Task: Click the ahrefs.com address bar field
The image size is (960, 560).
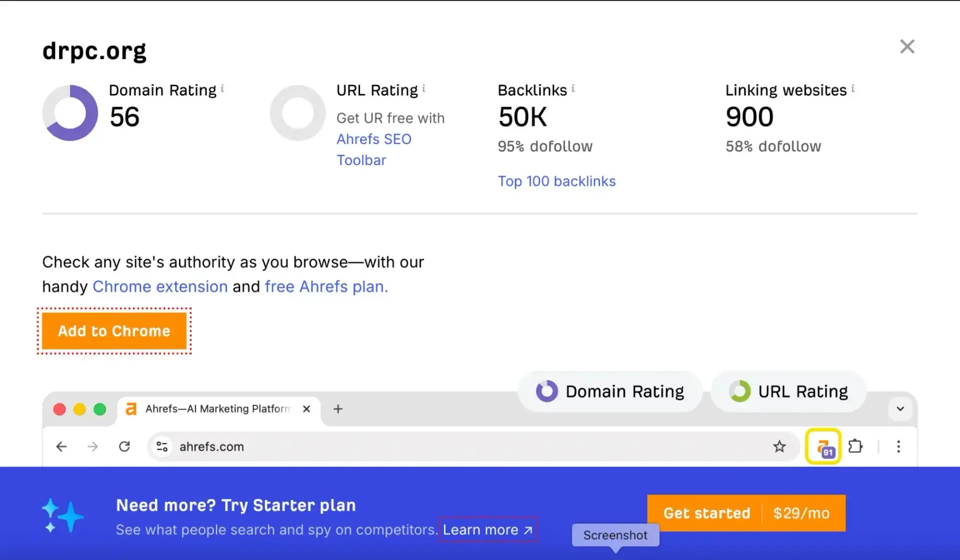Action: point(450,446)
